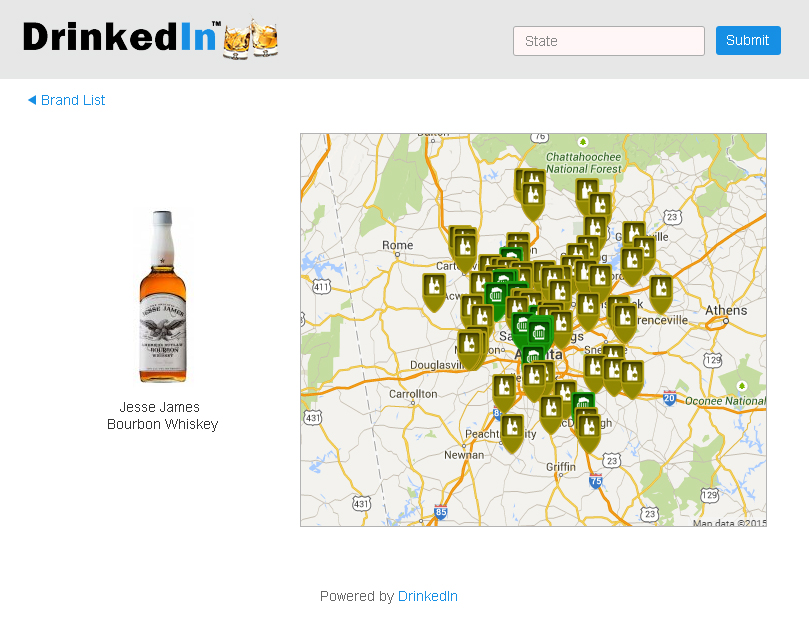Click the Newnan label on map

[x=464, y=455]
